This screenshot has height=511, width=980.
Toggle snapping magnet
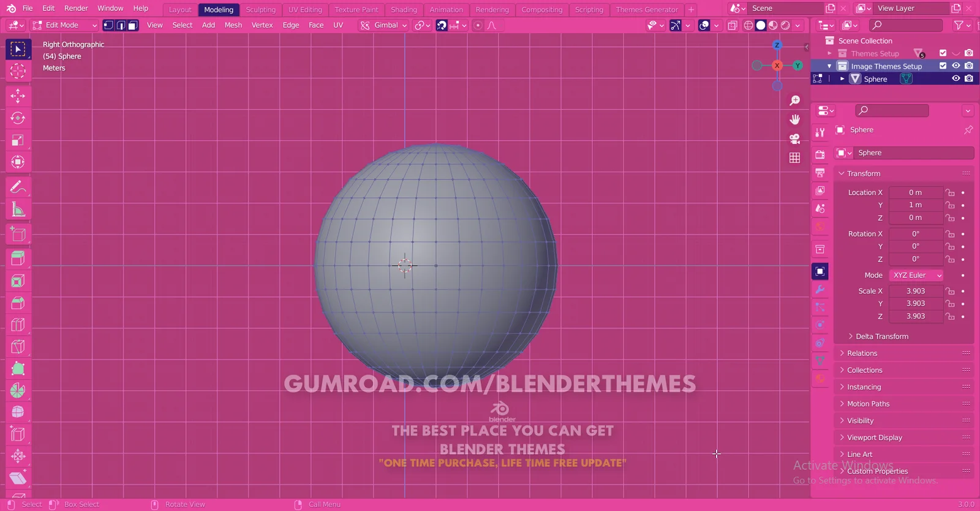click(442, 25)
